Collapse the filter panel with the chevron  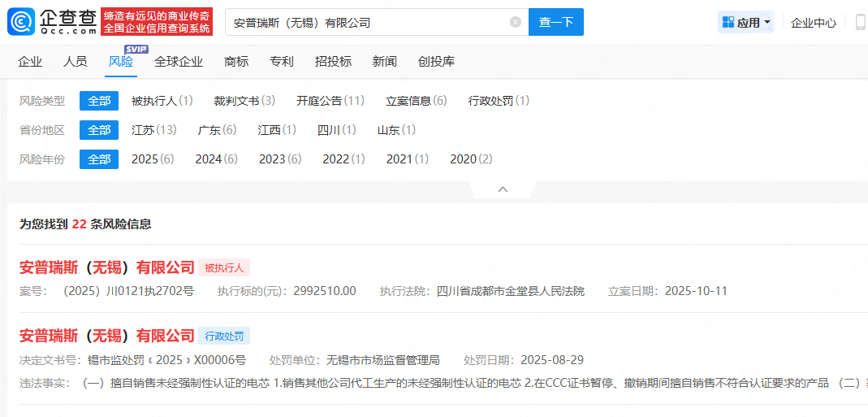pos(503,189)
